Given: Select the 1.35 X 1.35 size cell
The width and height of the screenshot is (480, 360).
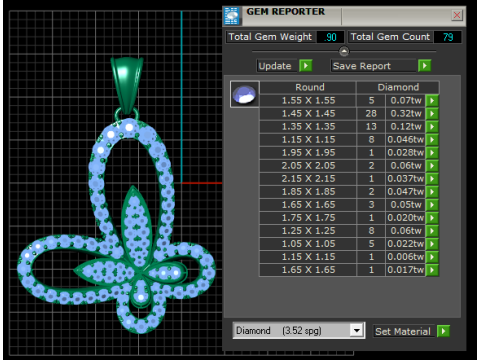Looking at the screenshot, I should coord(308,126).
